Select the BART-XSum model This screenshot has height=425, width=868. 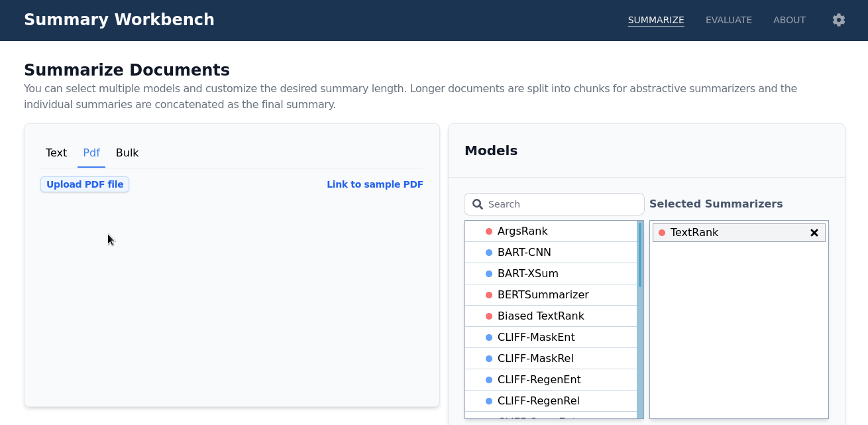(x=551, y=274)
